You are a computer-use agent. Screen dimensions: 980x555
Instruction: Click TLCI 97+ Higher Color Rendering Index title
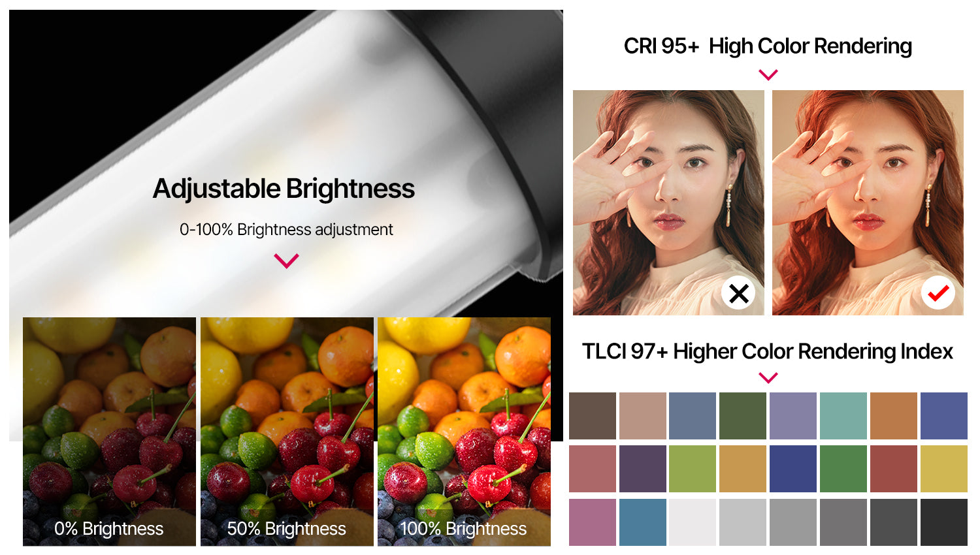pos(768,351)
